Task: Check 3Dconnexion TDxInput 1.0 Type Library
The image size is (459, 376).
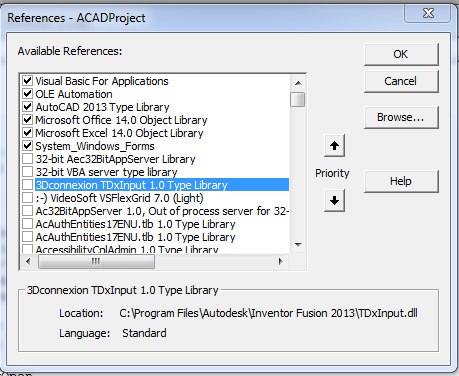Action: click(27, 185)
